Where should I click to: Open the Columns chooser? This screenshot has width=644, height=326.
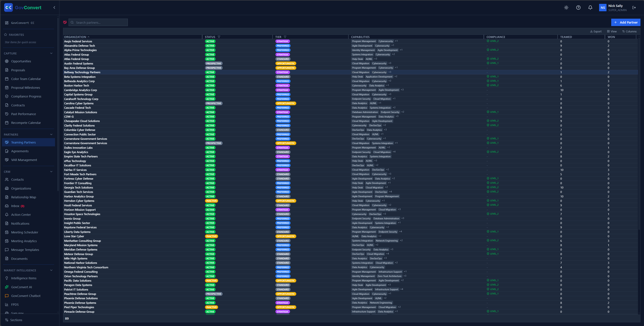tap(629, 31)
